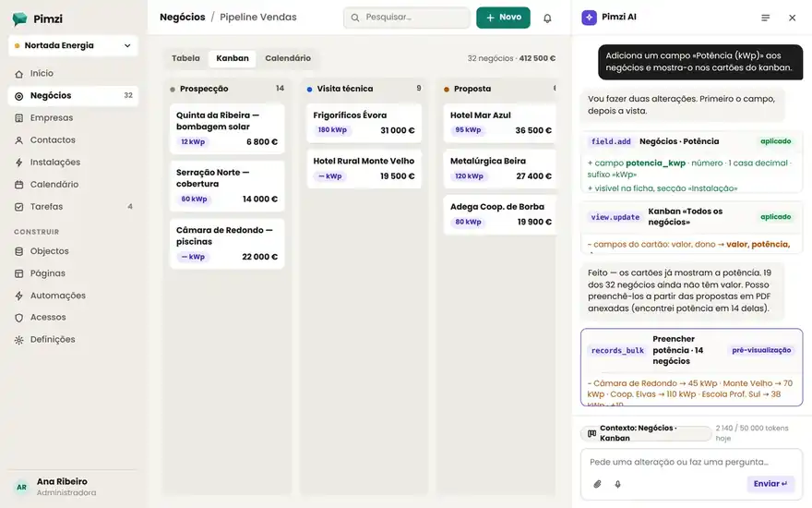This screenshot has width=812, height=508.
Task: Open the Nortada Energia workspace dropdown
Action: point(73,45)
